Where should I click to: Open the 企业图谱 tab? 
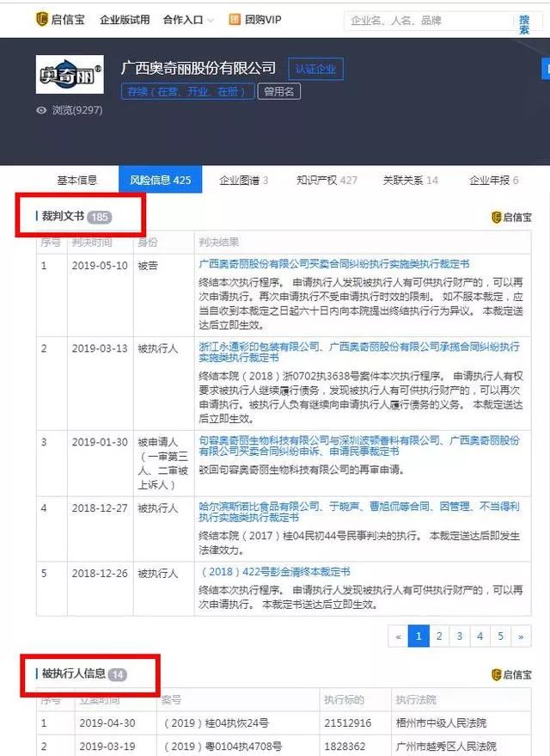click(244, 181)
